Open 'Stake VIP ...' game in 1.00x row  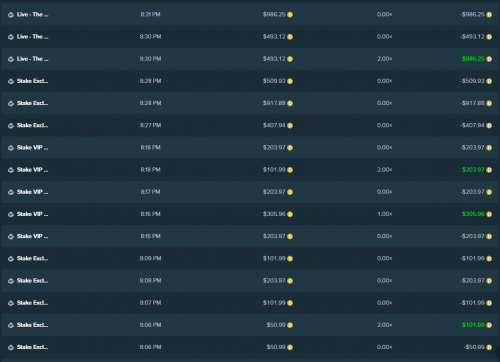[x=33, y=214]
